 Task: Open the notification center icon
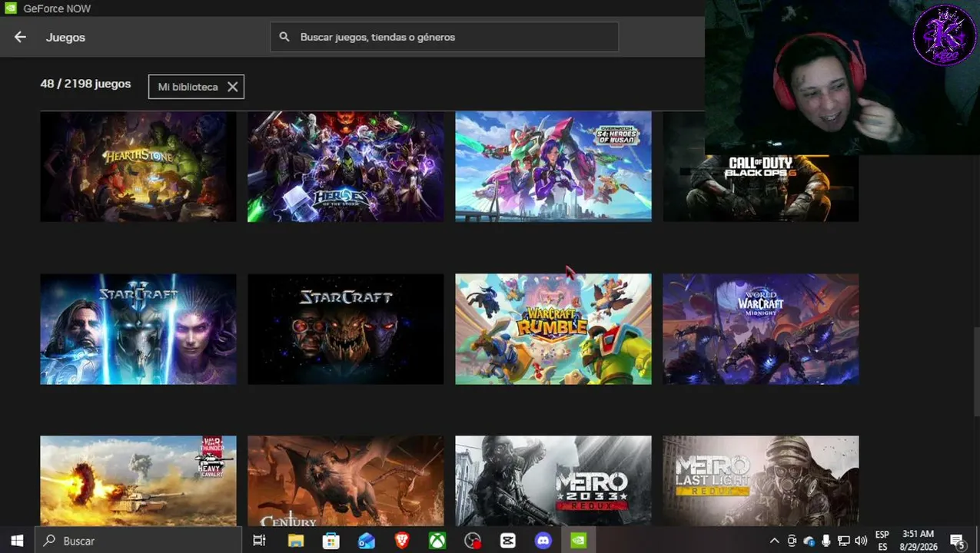coord(958,541)
